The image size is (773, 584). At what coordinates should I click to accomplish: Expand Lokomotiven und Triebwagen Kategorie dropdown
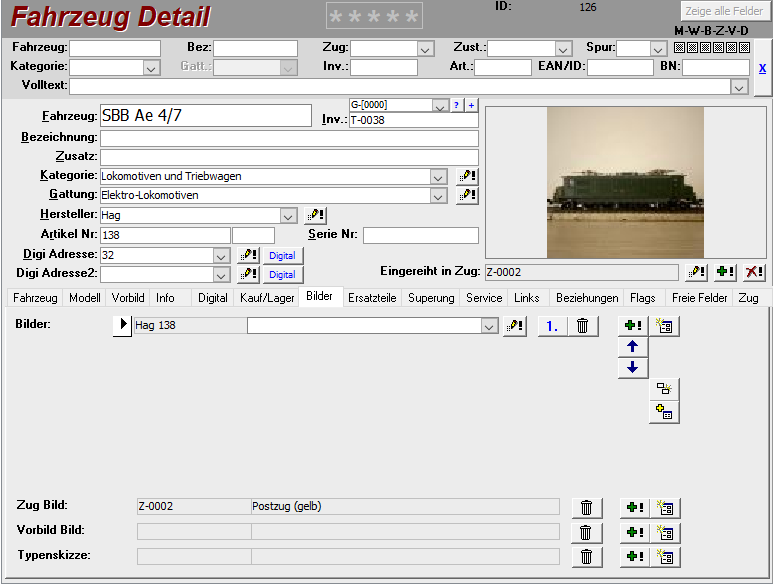click(438, 176)
